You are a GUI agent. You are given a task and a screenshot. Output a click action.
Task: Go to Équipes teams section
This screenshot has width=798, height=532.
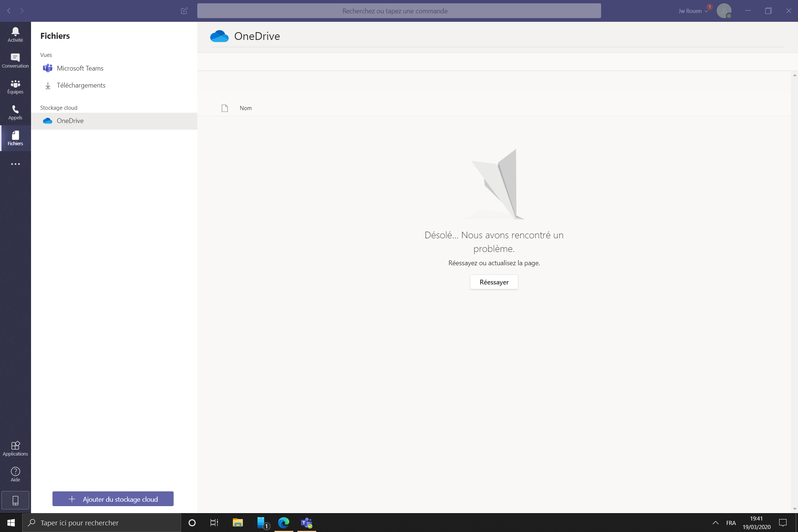15,86
